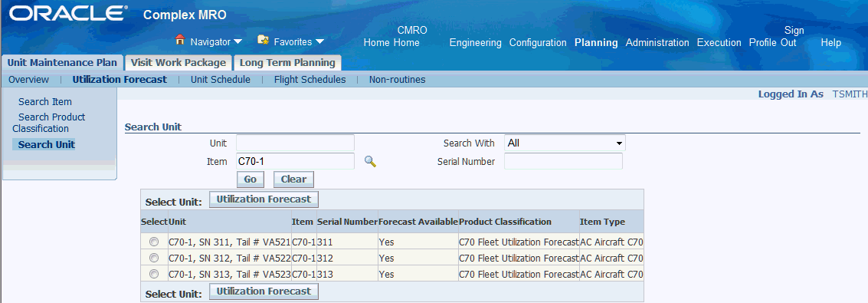Click into the Unit input field
This screenshot has height=303, width=868.
pos(295,143)
